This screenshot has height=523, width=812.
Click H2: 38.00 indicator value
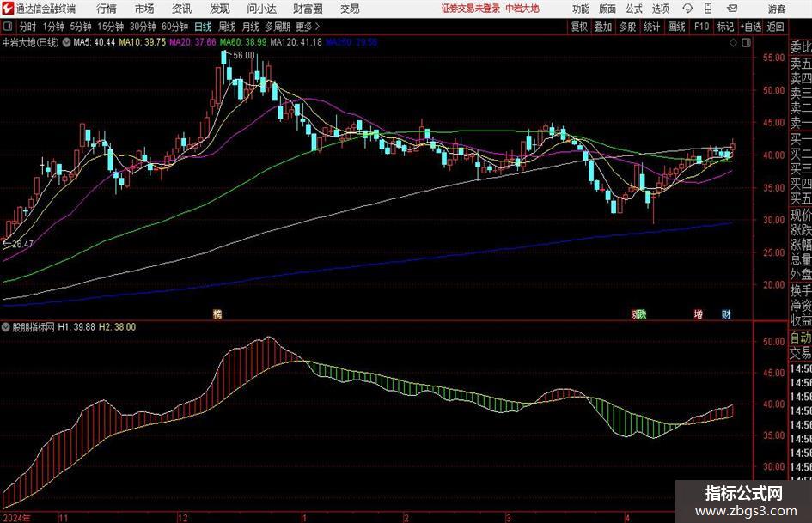click(118, 327)
